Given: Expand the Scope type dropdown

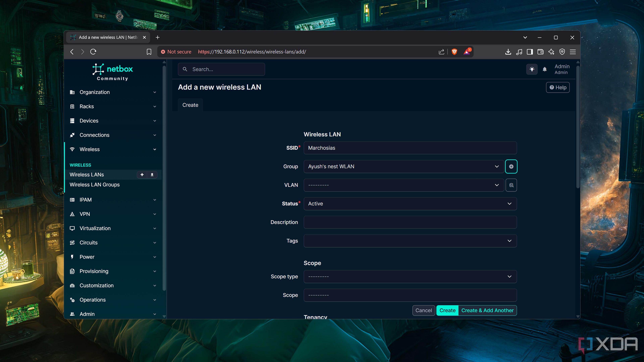Looking at the screenshot, I should (x=410, y=276).
